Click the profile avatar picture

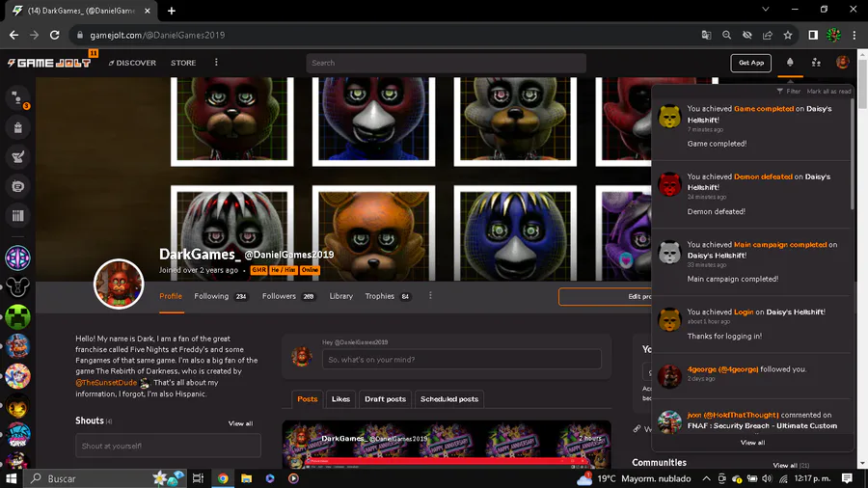[x=119, y=284]
